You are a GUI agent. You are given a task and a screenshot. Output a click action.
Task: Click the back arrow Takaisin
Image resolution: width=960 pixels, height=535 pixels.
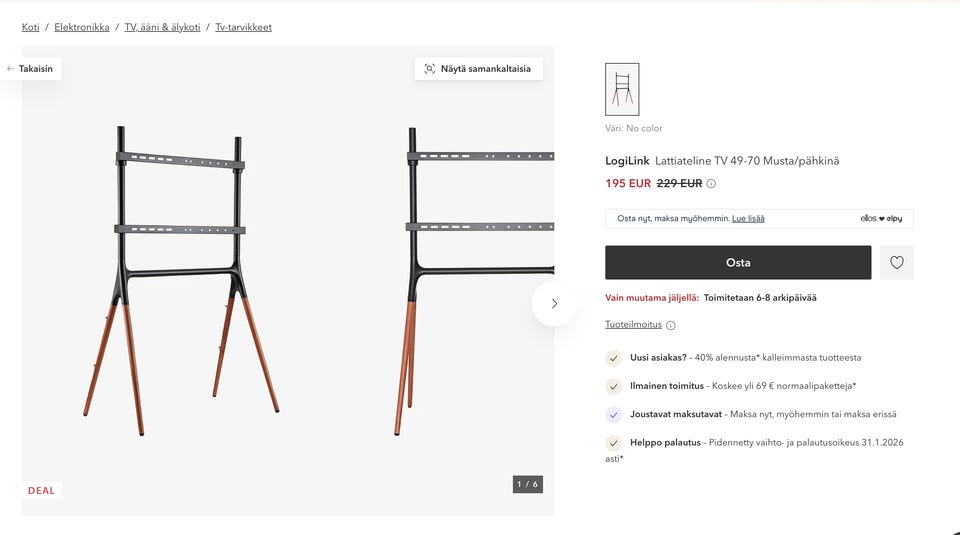point(11,69)
